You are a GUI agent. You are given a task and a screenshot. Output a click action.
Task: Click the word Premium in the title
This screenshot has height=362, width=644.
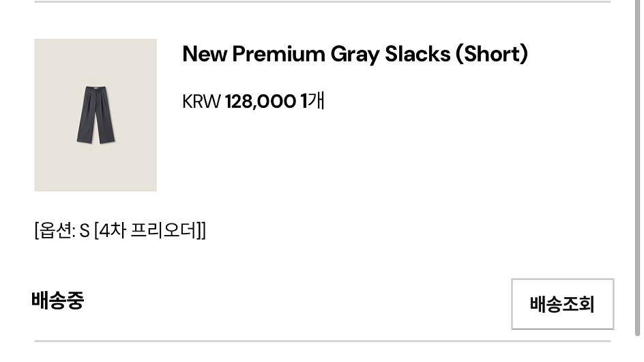pyautogui.click(x=278, y=54)
